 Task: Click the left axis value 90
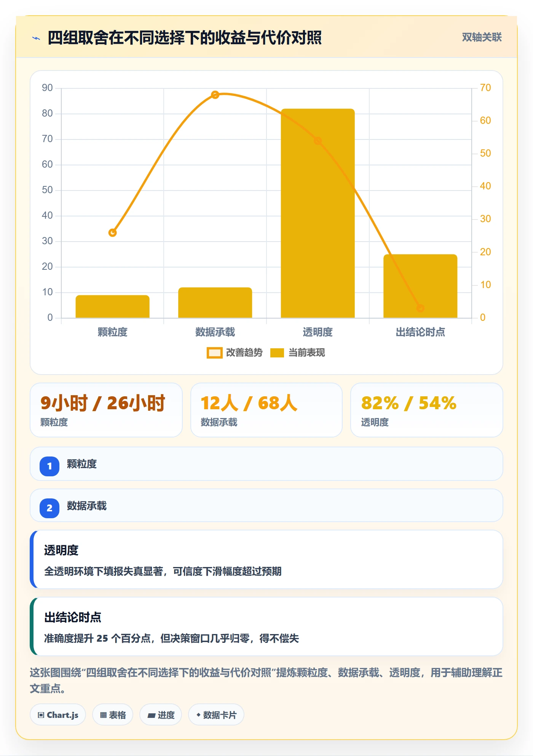[x=47, y=88]
